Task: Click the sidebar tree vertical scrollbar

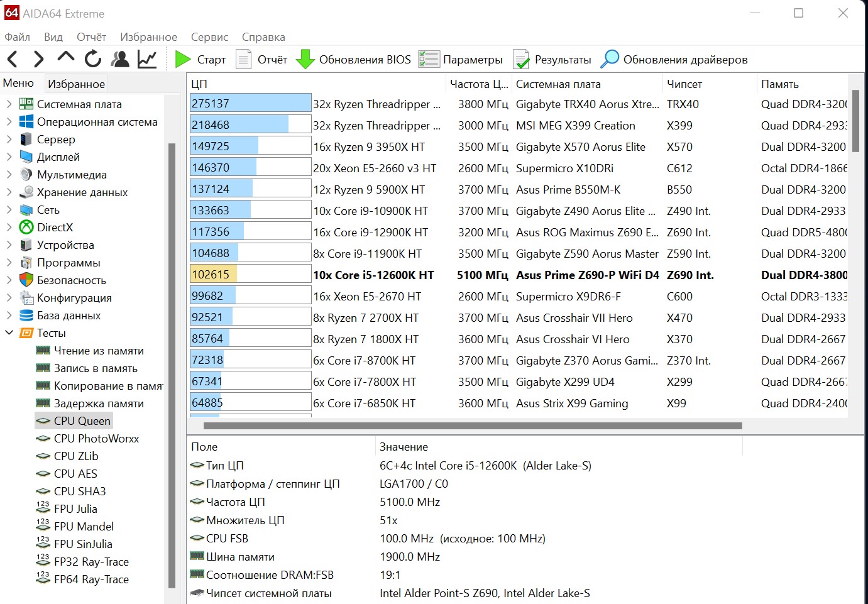Action: coord(172,366)
